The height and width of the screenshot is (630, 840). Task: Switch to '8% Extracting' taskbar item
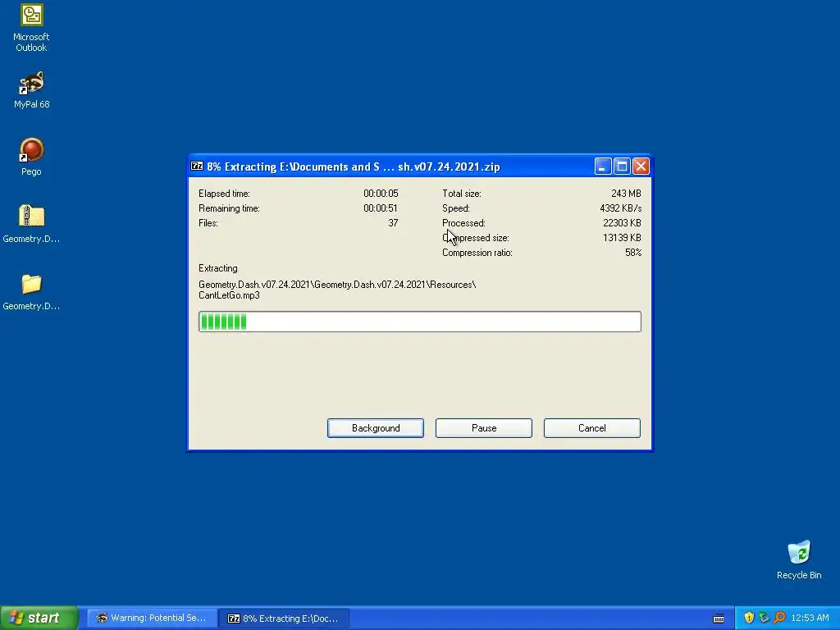(x=284, y=619)
